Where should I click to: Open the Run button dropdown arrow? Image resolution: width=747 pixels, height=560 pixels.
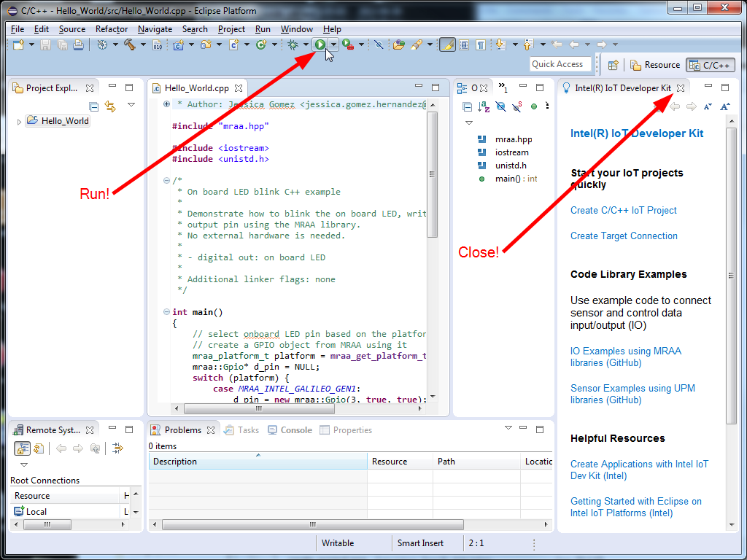click(x=333, y=44)
